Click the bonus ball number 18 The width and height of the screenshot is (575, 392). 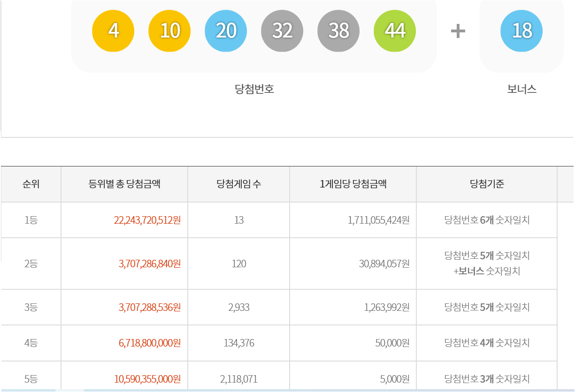521,31
